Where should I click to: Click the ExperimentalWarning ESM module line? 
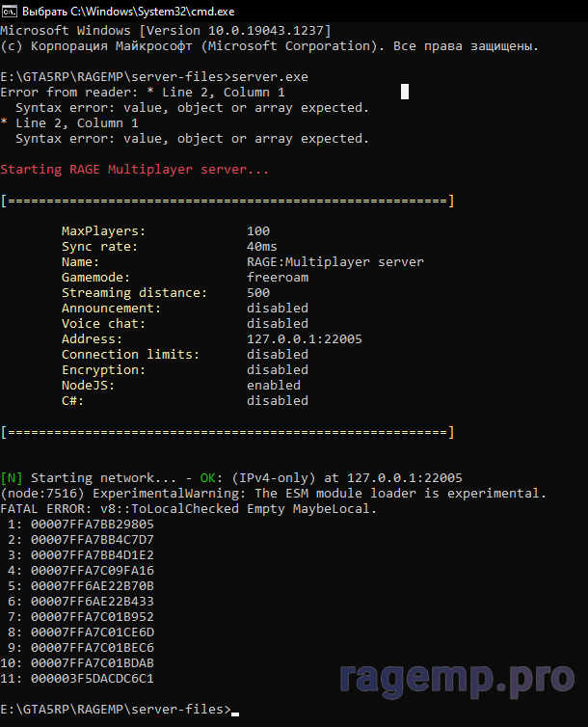coord(274,494)
